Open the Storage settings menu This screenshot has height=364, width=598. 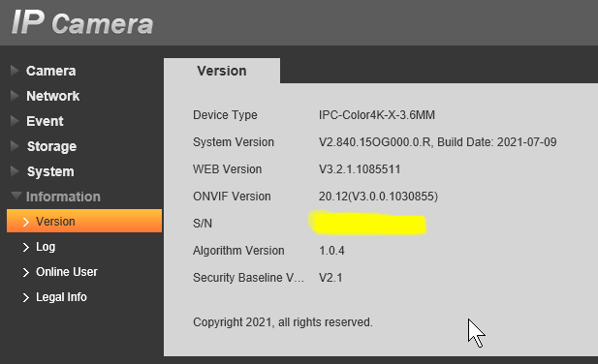tap(51, 146)
